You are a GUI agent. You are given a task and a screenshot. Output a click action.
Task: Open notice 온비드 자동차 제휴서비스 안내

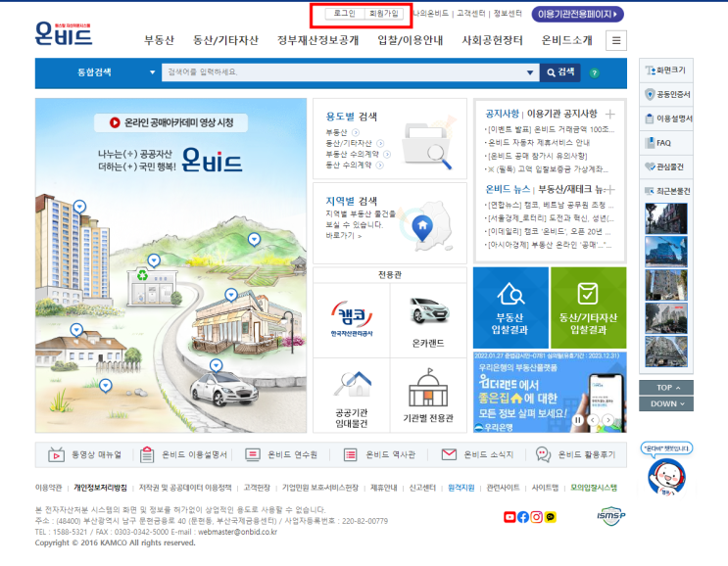coord(538,142)
